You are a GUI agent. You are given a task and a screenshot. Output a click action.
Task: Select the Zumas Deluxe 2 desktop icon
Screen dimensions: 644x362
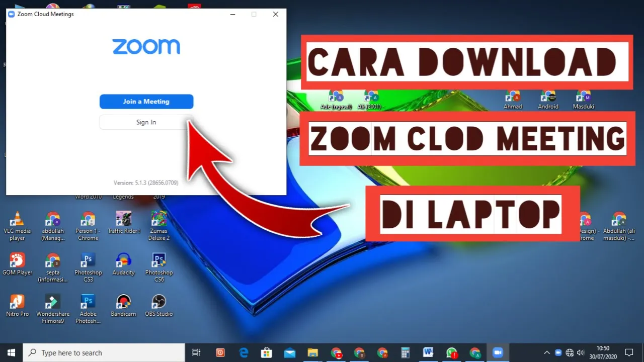[x=159, y=226]
